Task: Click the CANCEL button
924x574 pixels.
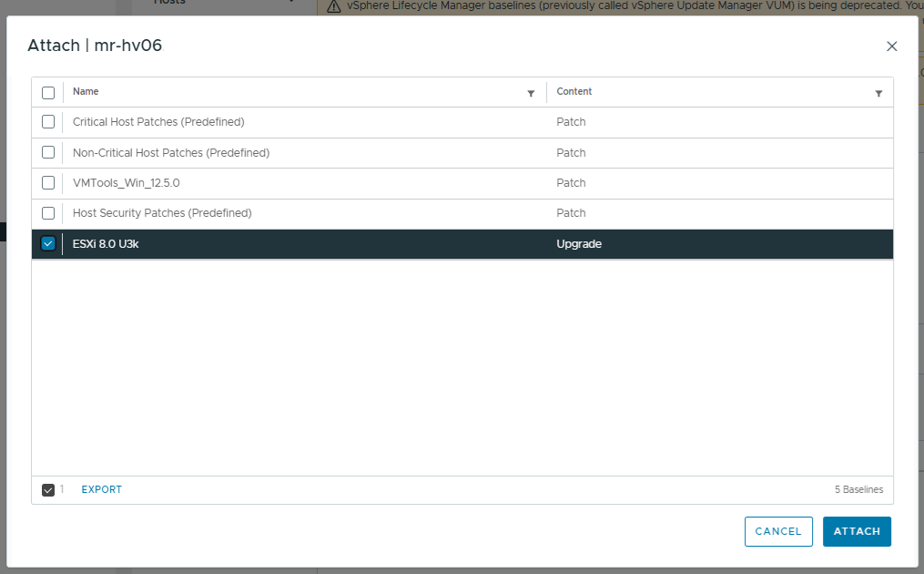Action: (x=778, y=531)
